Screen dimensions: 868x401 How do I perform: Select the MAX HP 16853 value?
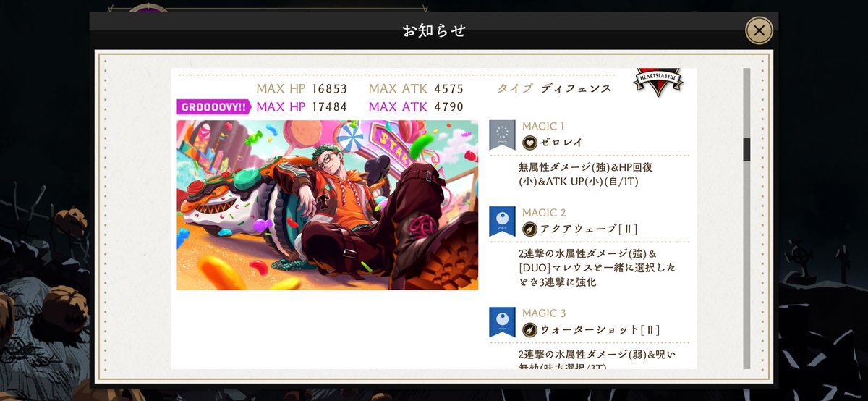point(329,89)
